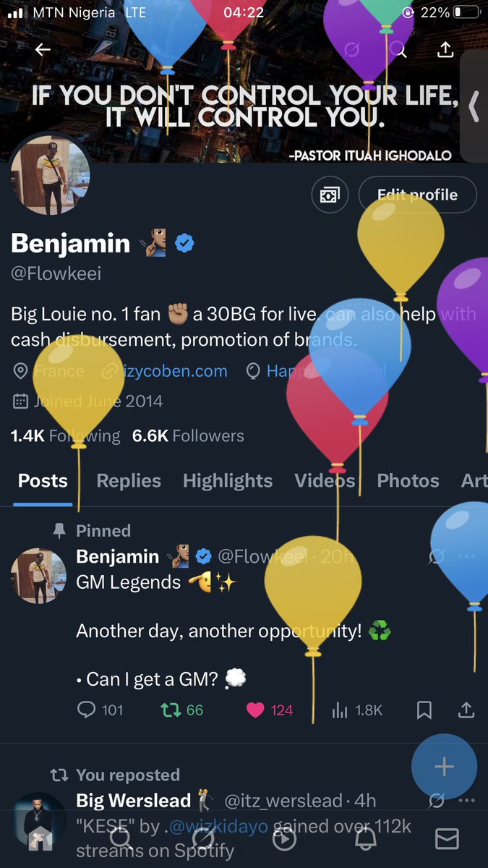Tap the reply bubble with 101 comments
This screenshot has height=868, width=488.
pos(100,710)
